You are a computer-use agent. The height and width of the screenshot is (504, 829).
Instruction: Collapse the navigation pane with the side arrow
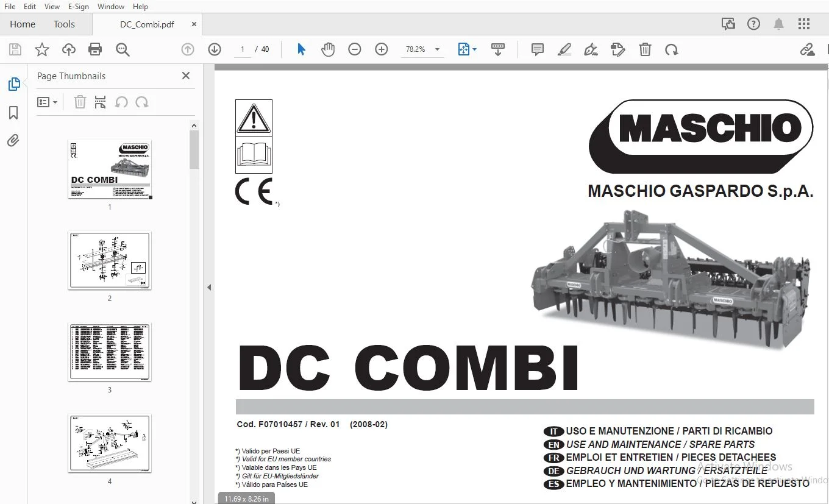tap(209, 287)
